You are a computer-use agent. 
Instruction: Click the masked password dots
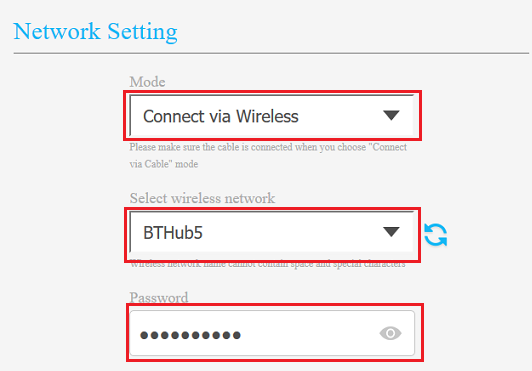coord(190,335)
